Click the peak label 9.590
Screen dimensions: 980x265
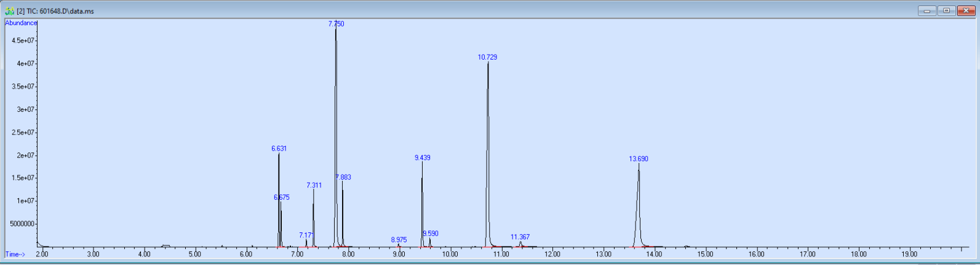click(431, 234)
